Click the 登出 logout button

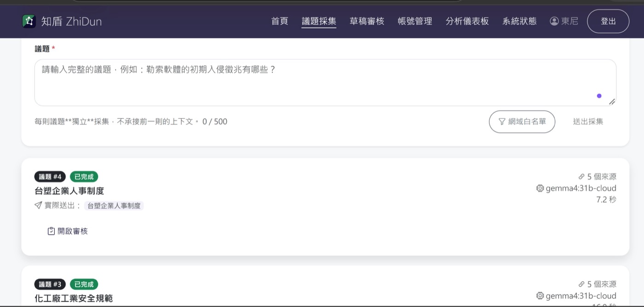608,21
